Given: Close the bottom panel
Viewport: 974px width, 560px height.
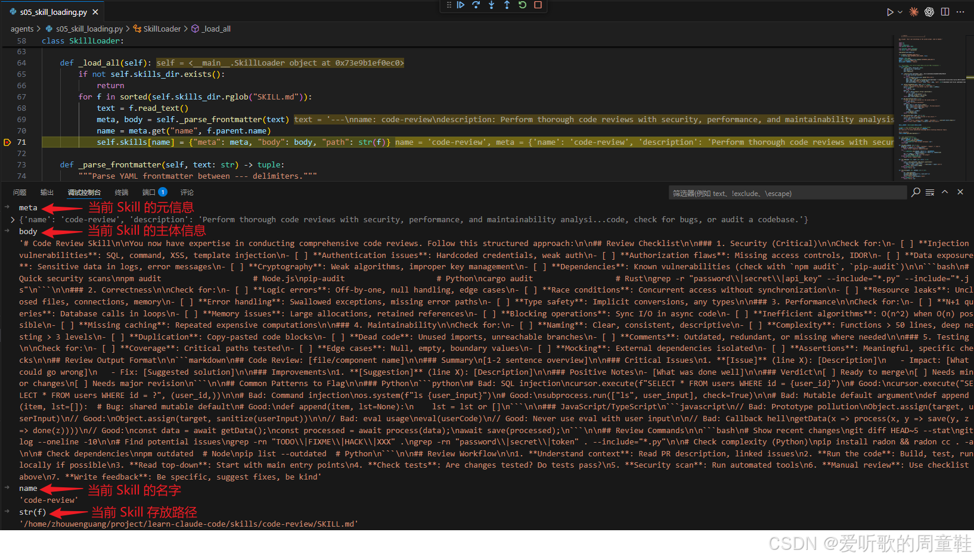Looking at the screenshot, I should (960, 192).
